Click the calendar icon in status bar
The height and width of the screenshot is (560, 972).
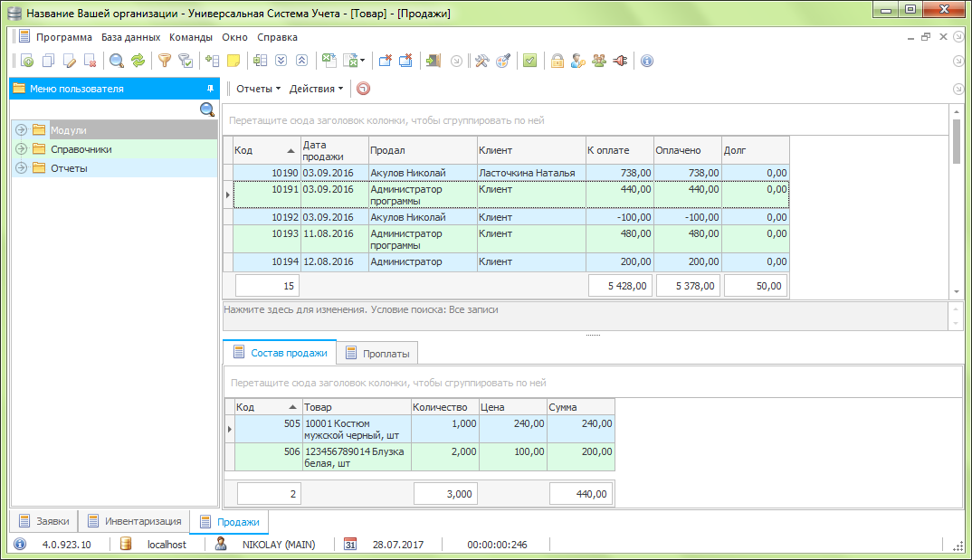(350, 545)
